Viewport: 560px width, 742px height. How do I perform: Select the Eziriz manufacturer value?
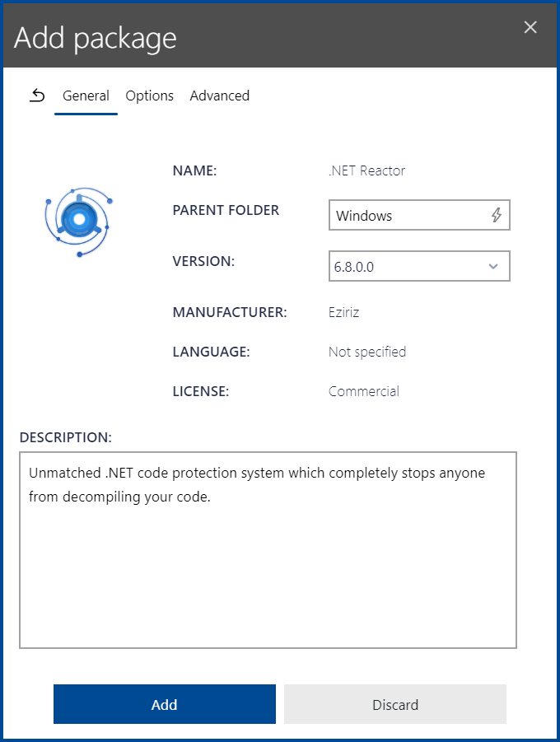click(343, 312)
